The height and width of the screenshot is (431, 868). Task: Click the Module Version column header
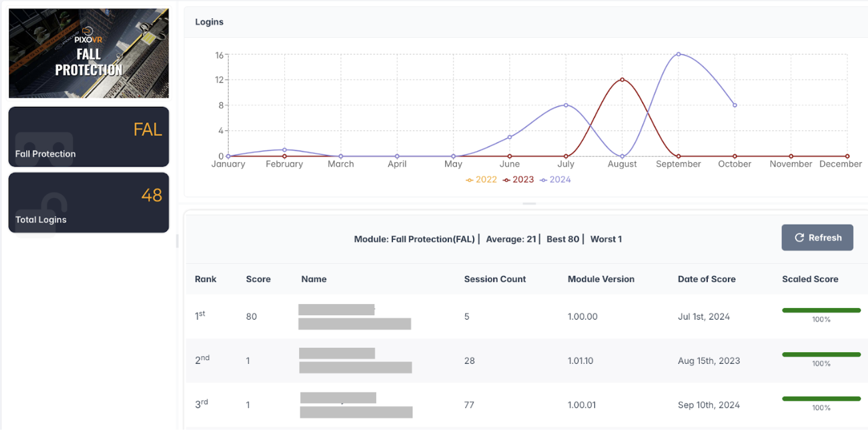click(x=601, y=279)
